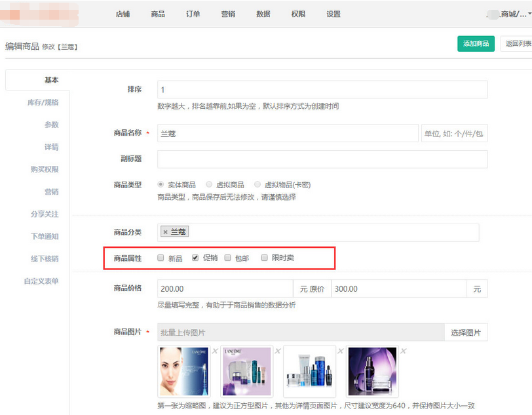This screenshot has width=532, height=415.
Task: Remove the 兰蔻 category tag
Action: click(x=165, y=232)
